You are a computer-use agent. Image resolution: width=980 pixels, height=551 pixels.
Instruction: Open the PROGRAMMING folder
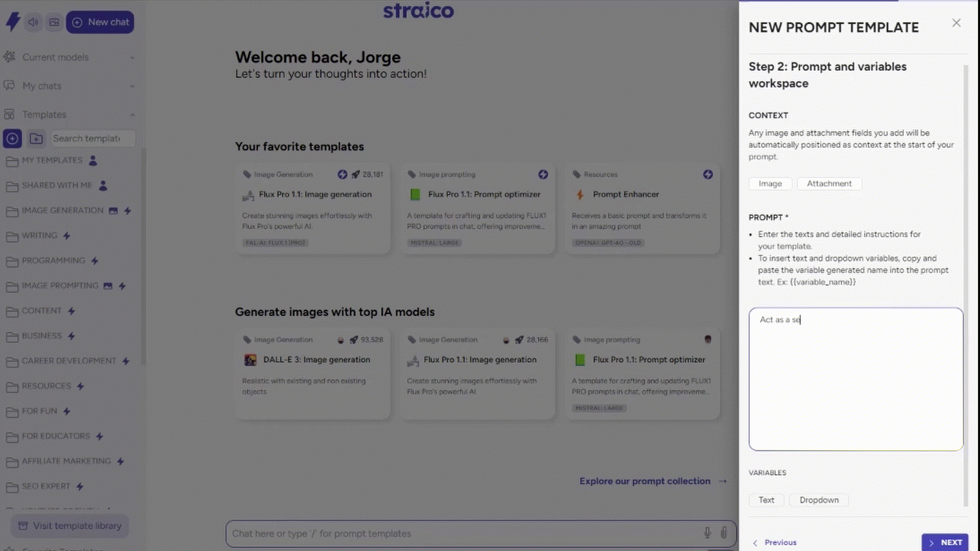[53, 260]
